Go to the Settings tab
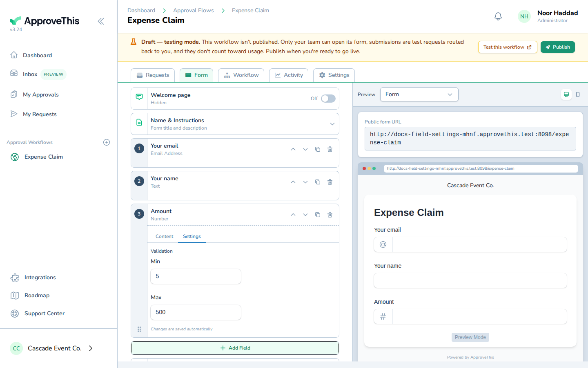This screenshot has height=368, width=588. (334, 75)
